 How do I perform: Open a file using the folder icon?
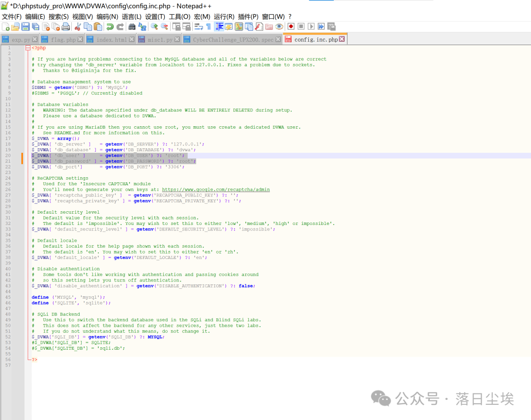tap(15, 27)
